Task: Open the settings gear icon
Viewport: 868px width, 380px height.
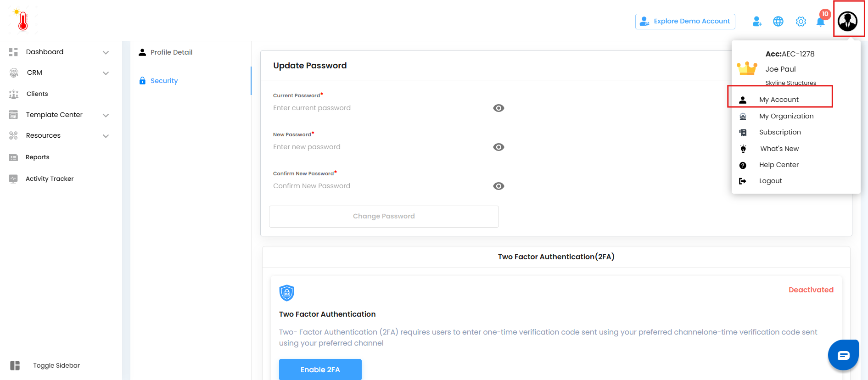Action: coord(801,22)
